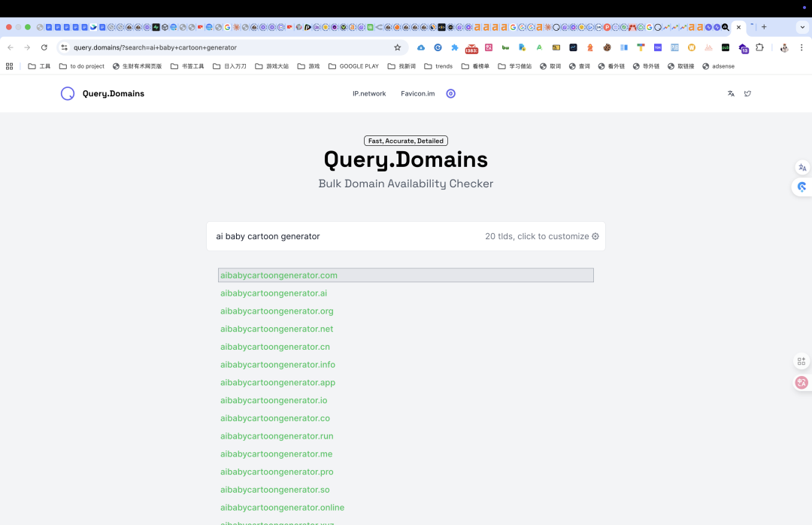Open aibabycartoongenerator.pro result
This screenshot has width=812, height=525.
click(x=277, y=472)
